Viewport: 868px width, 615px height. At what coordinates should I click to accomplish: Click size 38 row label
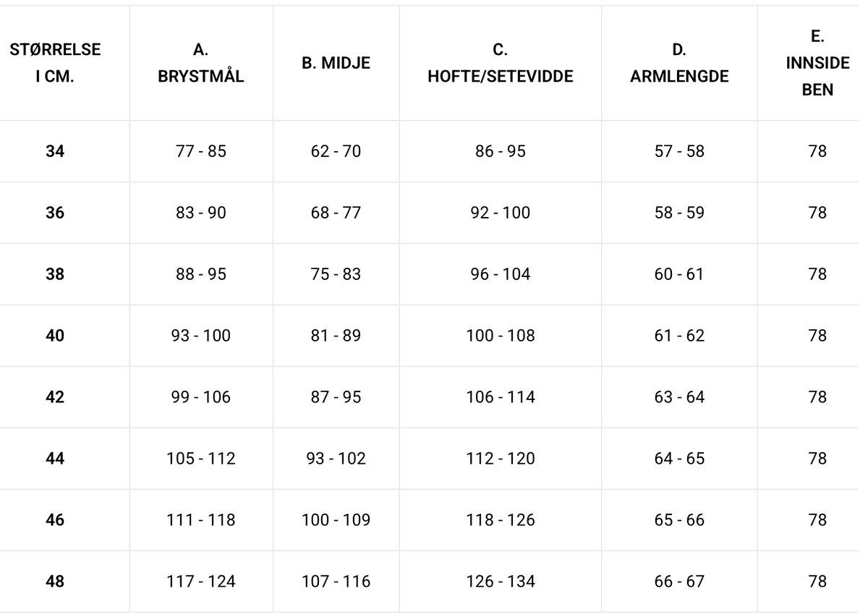[x=55, y=274]
